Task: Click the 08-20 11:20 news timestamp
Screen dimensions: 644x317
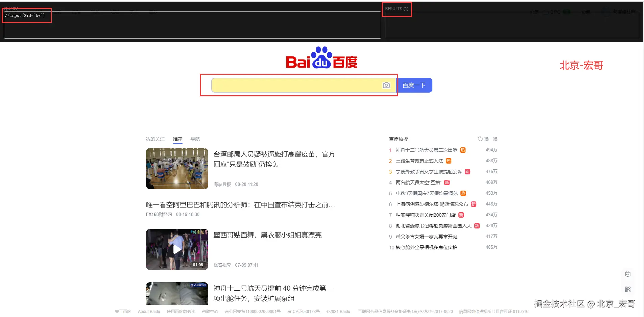Action: point(246,185)
